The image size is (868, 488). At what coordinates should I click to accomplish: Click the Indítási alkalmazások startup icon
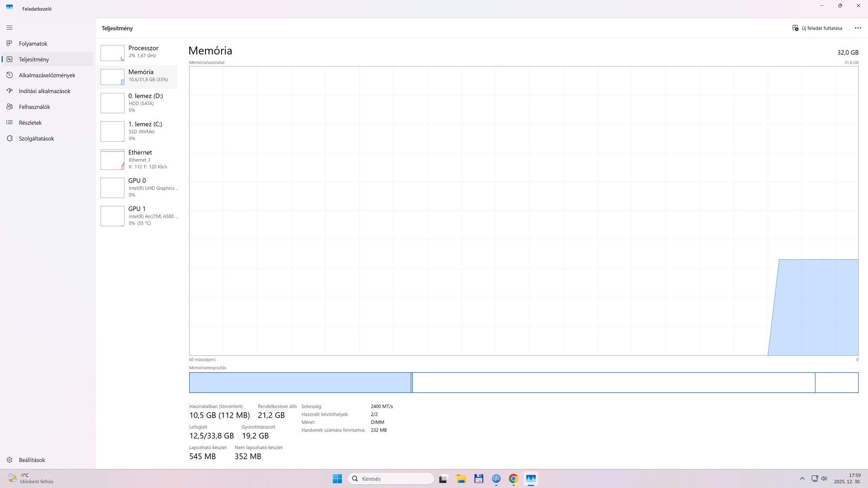coord(9,91)
